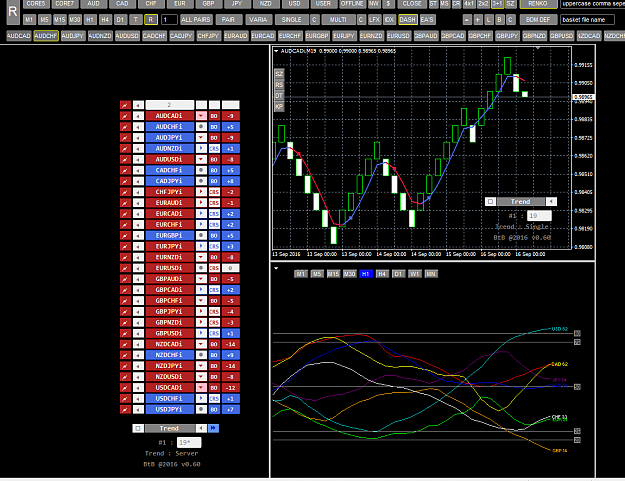625x481 pixels.
Task: Collapse arrow next to chart Trend label
Action: pos(551,202)
